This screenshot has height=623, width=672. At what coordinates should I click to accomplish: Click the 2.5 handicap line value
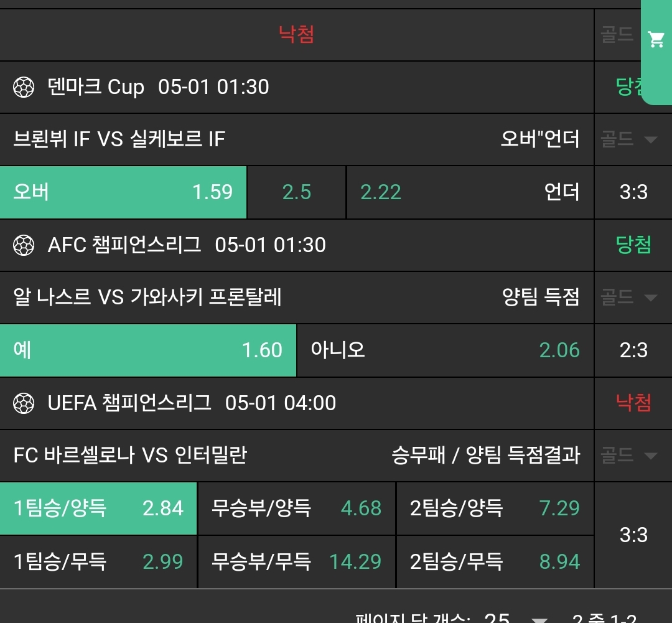pos(296,192)
